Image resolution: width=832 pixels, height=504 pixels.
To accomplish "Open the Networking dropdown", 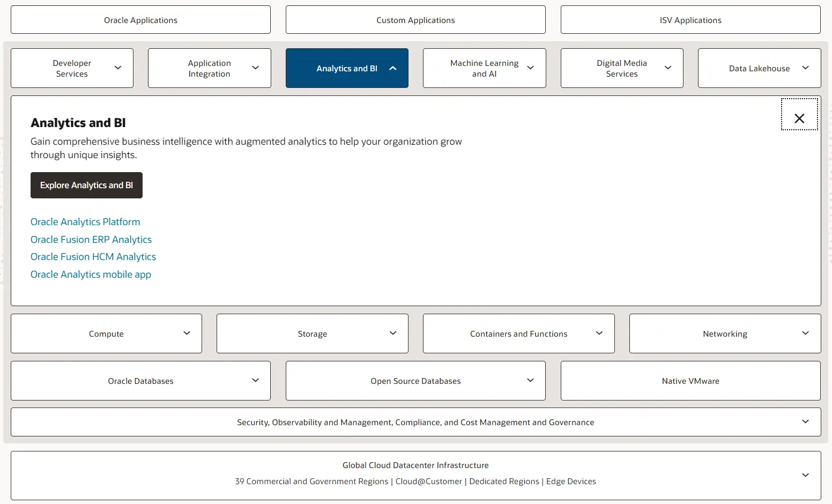I will point(725,333).
